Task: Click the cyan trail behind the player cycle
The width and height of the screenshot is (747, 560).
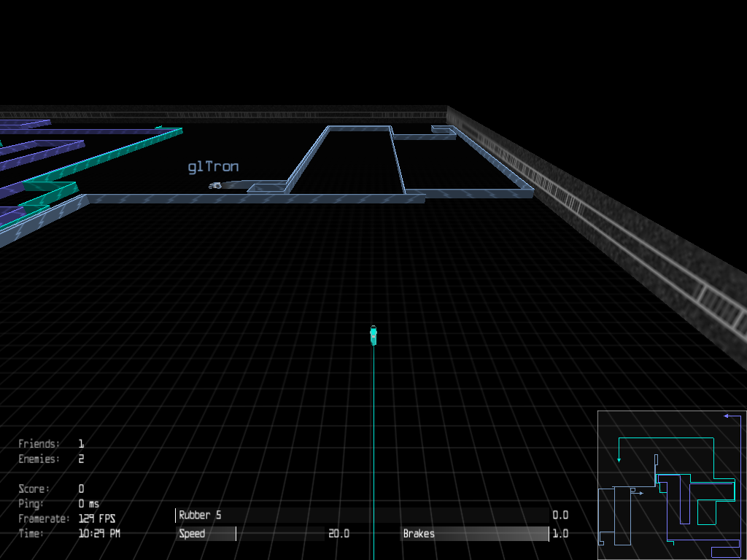Action: (373, 437)
